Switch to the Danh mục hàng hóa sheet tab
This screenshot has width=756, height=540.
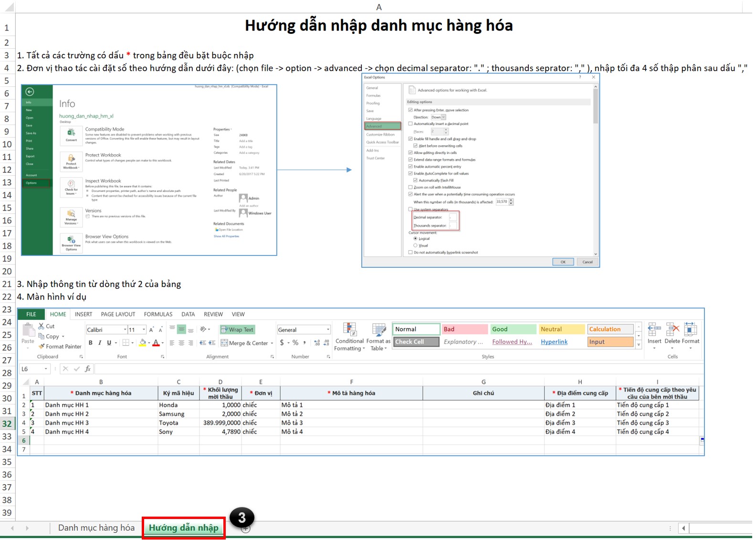[96, 528]
